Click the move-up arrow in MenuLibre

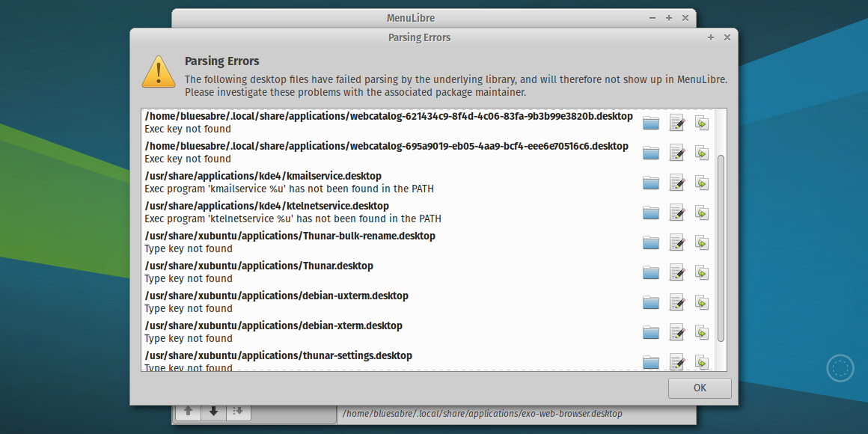(x=188, y=411)
